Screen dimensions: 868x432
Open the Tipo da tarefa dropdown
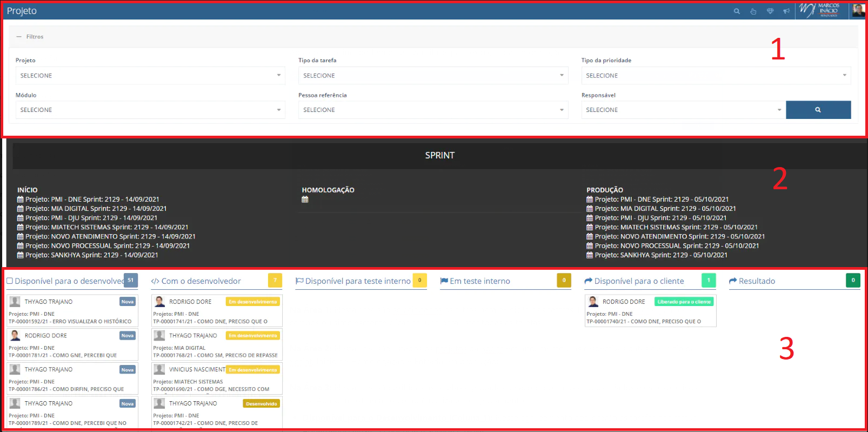pyautogui.click(x=433, y=76)
